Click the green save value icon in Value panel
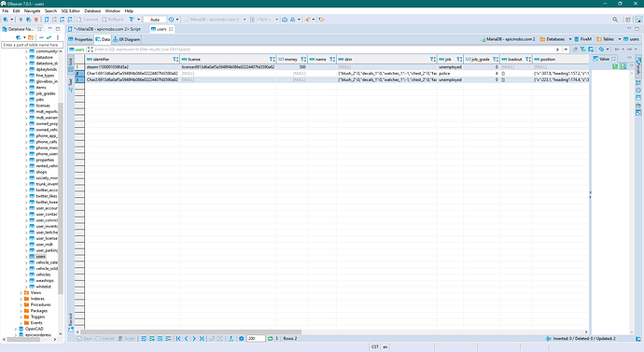644x352 pixels. 615,66
